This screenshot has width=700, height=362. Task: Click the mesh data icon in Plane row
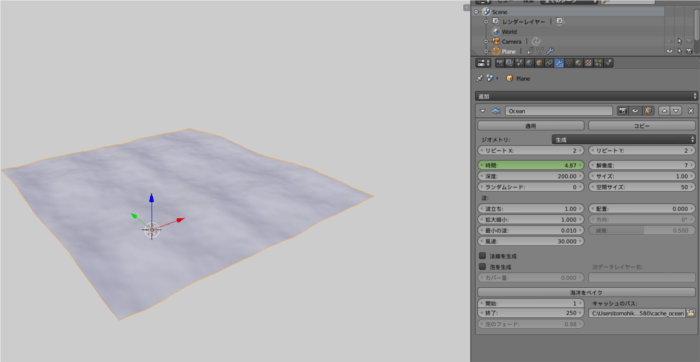(x=541, y=51)
